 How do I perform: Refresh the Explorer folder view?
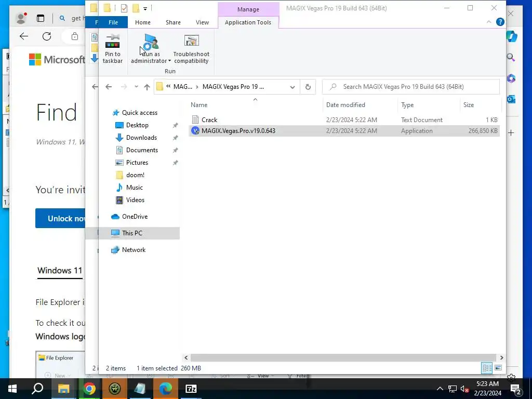tap(308, 87)
